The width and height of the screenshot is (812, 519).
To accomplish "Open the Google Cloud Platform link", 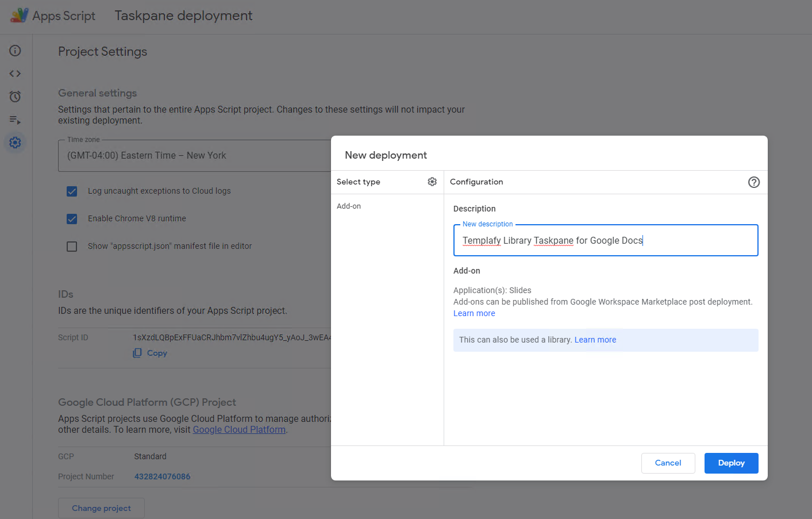I will pyautogui.click(x=239, y=429).
